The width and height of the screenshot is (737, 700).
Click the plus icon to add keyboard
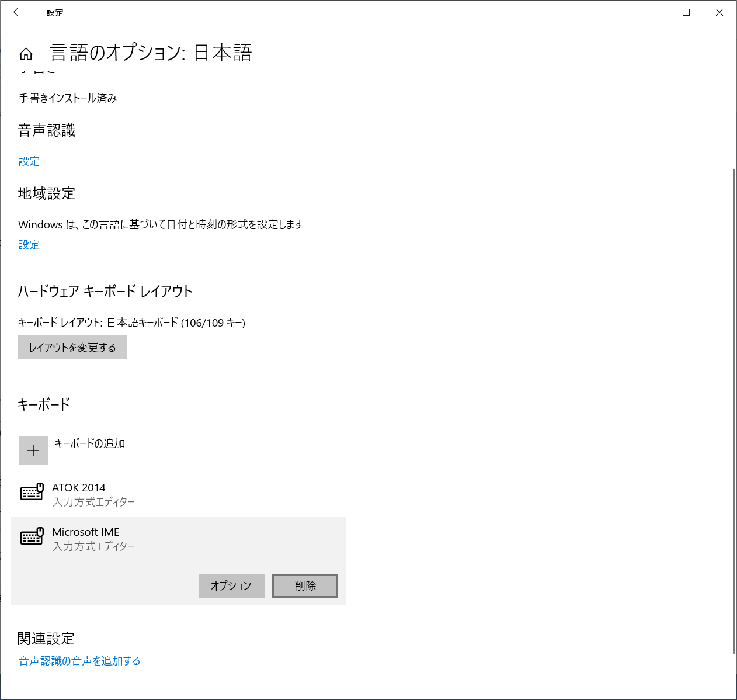pos(33,451)
